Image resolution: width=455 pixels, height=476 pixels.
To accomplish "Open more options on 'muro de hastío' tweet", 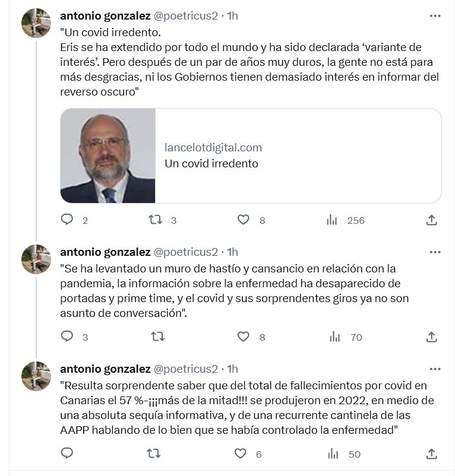I will [434, 252].
